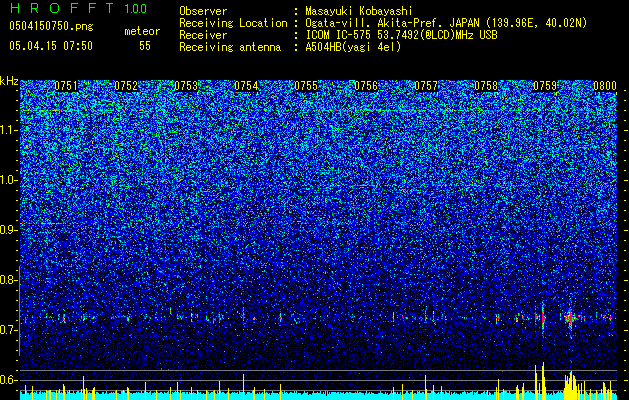
Task: Click the 'Receiving antenna' label
Action: click(230, 47)
